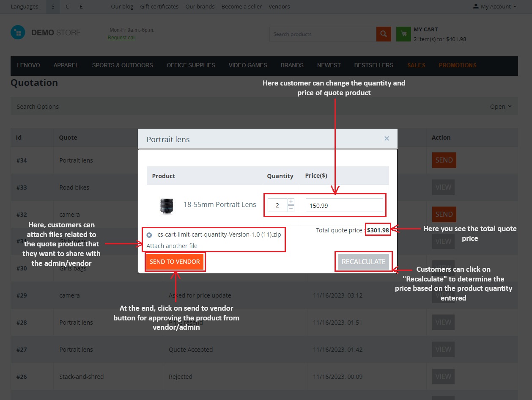The width and height of the screenshot is (532, 400).
Task: Open the green shopping cart icon
Action: (403, 34)
